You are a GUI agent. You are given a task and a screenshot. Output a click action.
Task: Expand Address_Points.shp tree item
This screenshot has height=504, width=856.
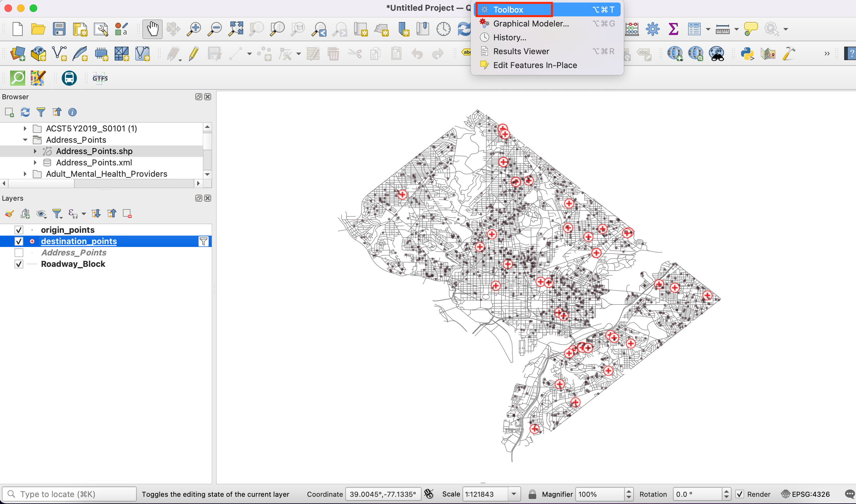point(35,151)
